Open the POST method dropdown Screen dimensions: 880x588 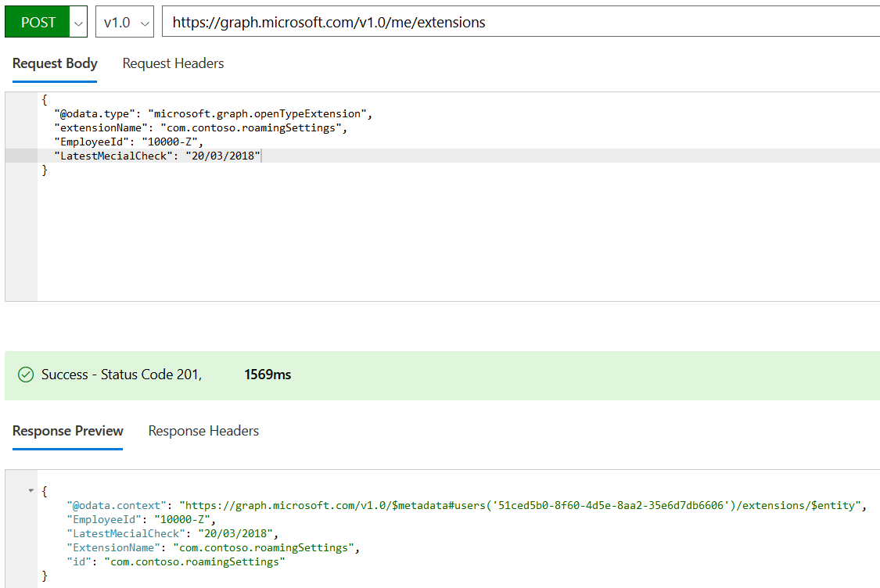77,21
